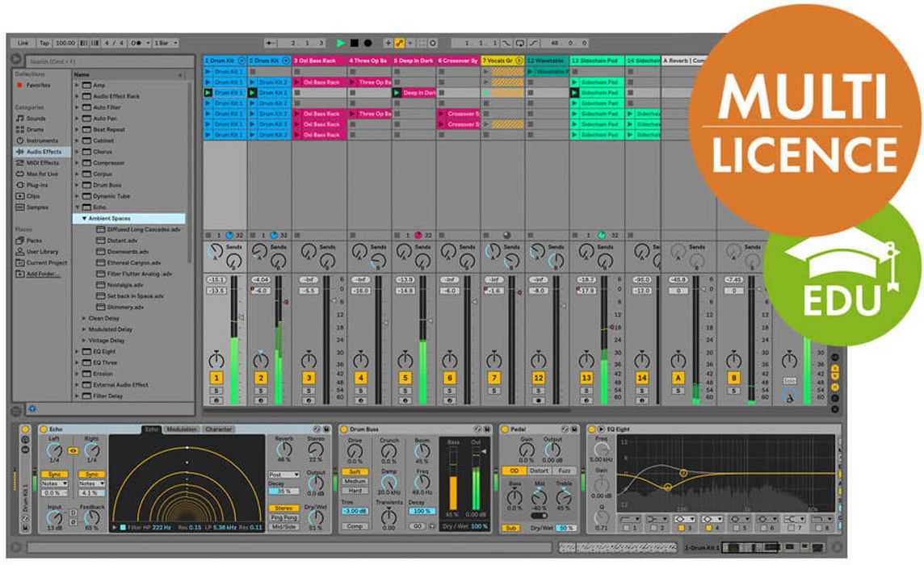924x565 pixels.
Task: Click the MIDI arrangement overdub plus icon
Action: 388,43
